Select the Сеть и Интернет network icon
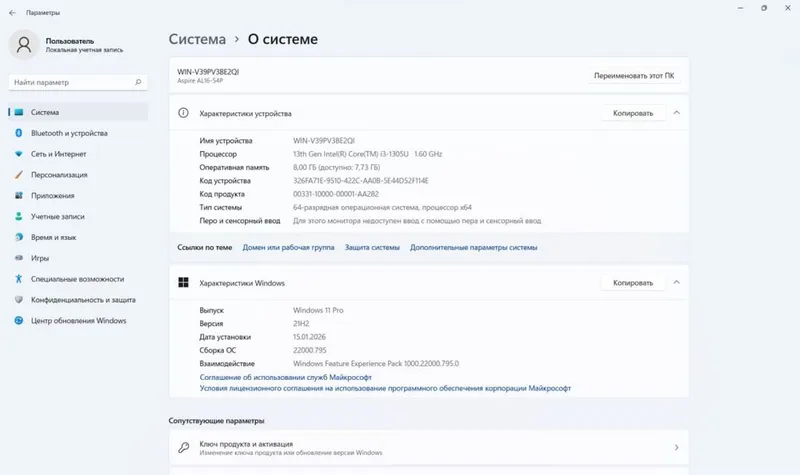800x475 pixels. pyautogui.click(x=19, y=154)
